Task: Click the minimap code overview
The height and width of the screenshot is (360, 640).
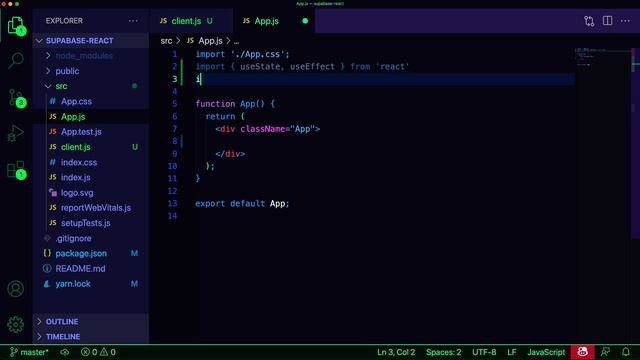Action: click(602, 57)
